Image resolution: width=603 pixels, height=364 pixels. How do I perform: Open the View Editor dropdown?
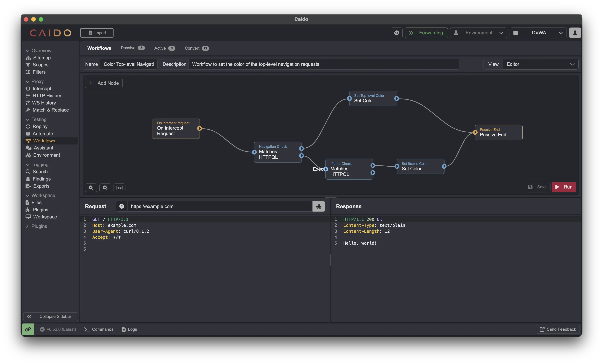[x=540, y=64]
